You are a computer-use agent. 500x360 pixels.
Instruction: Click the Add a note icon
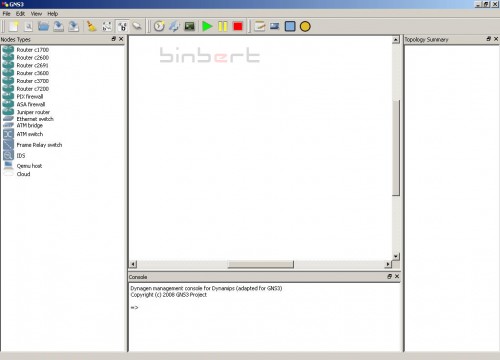pos(260,26)
